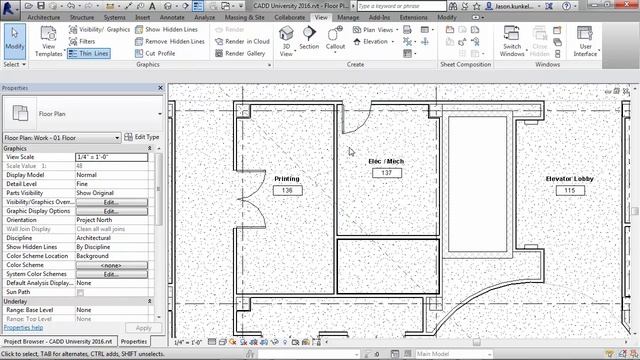The image size is (640, 360).
Task: Click Tile Windows icon in Windows panel
Action: (558, 54)
